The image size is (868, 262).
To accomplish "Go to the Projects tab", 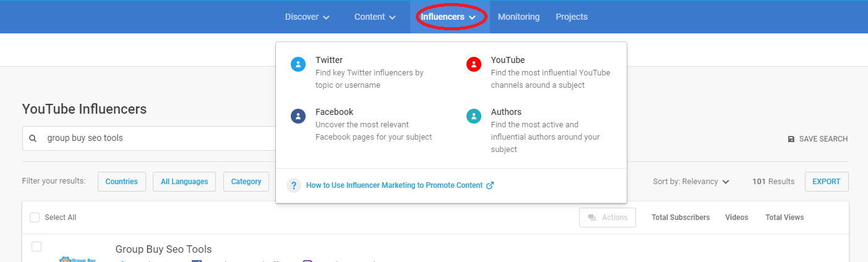I will pyautogui.click(x=572, y=17).
